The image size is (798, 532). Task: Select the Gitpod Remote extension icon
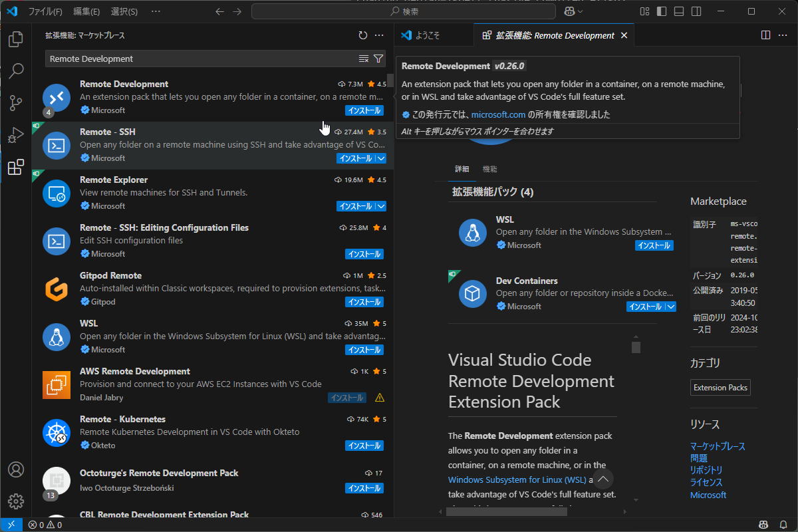click(57, 289)
